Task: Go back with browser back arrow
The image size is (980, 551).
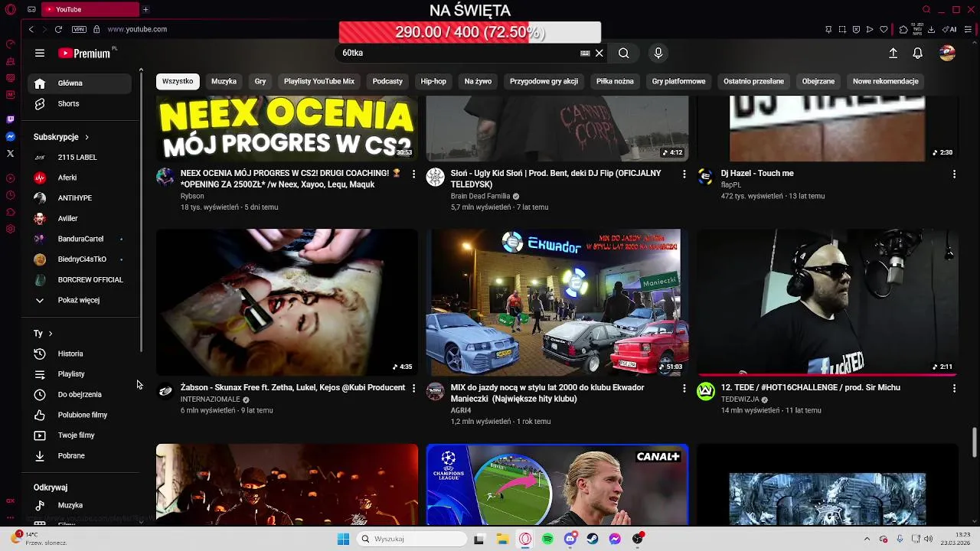Action: pos(31,29)
